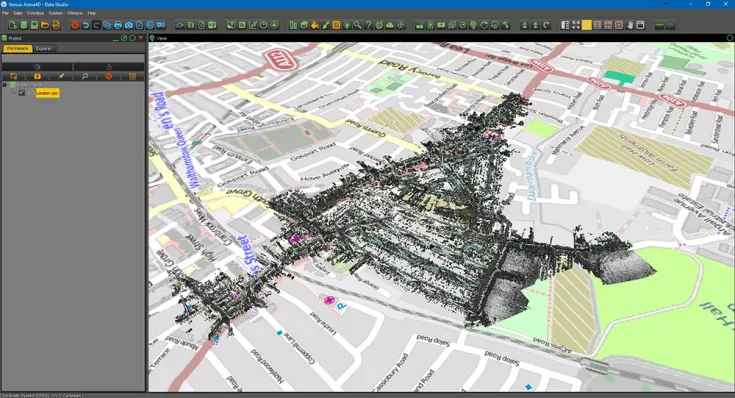Click the orange paint bucket icon
This screenshot has width=735, height=398.
pyautogui.click(x=315, y=25)
